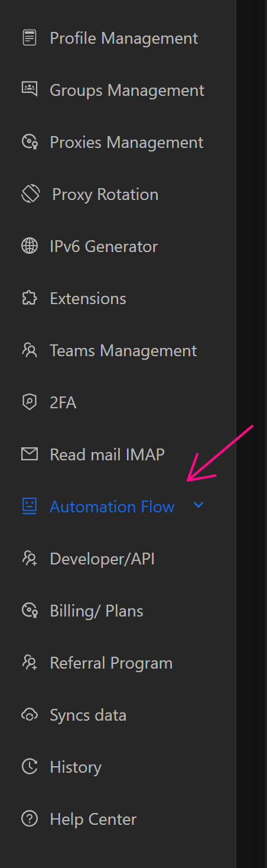Click the Automation Flow robot icon
267x868 pixels.
tap(29, 506)
